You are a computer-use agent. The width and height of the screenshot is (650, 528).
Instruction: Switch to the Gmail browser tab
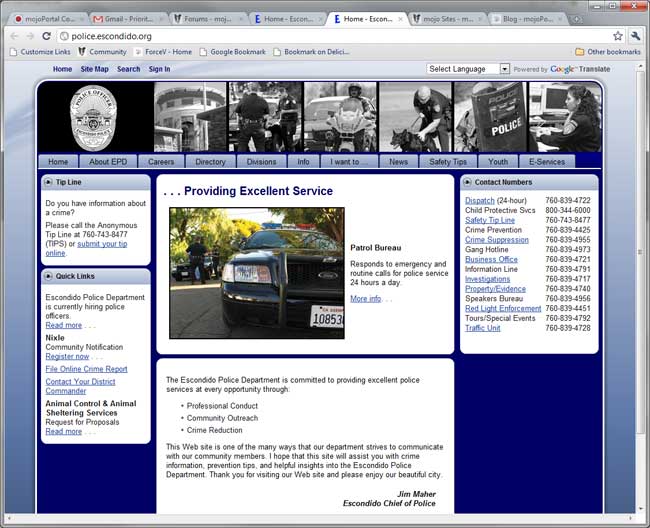click(x=125, y=19)
